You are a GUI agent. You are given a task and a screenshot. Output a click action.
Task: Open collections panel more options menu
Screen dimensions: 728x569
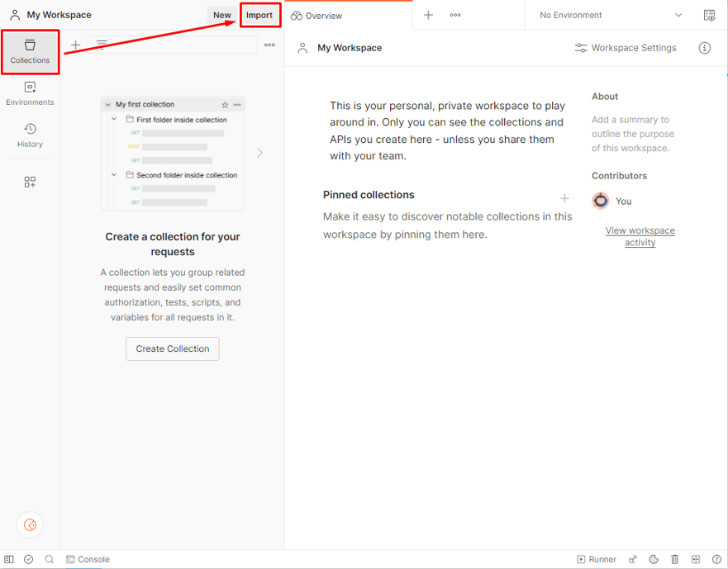(269, 45)
